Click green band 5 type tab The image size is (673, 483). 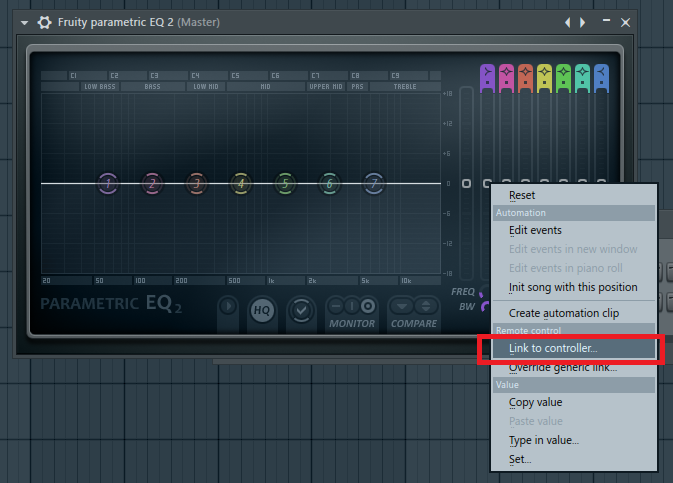tap(563, 78)
